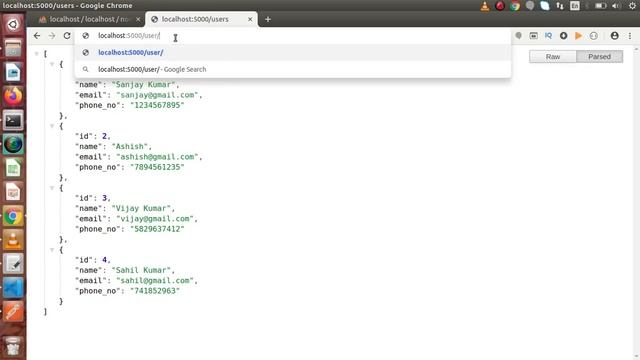The height and width of the screenshot is (360, 640).
Task: Click the name value "Vijay Kumar"
Action: (141, 209)
